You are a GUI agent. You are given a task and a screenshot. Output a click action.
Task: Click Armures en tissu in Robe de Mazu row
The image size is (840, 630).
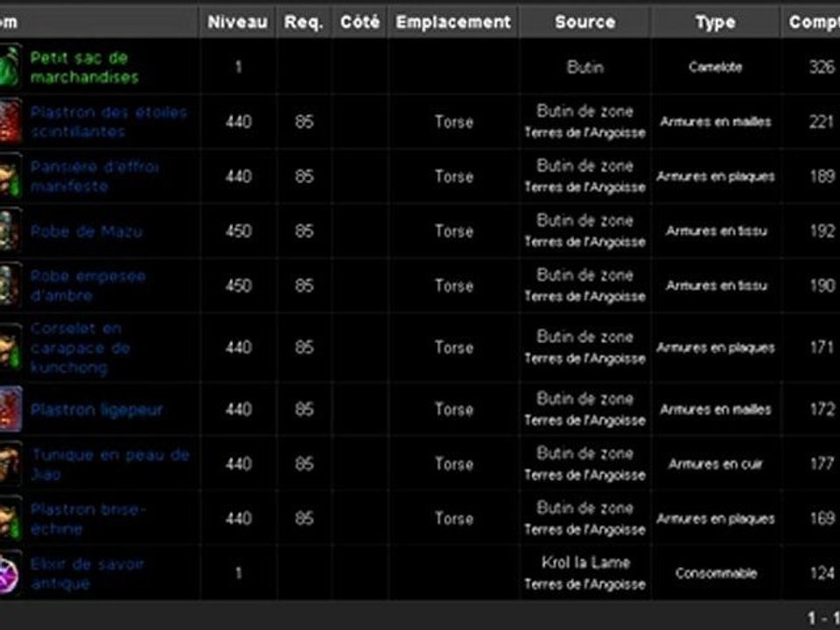pyautogui.click(x=717, y=231)
